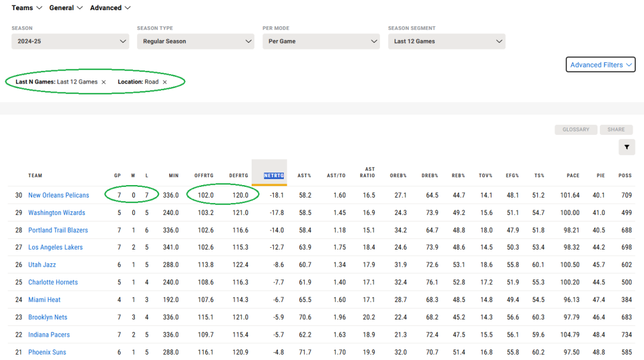Expand the Season 2024-25 dropdown

(x=70, y=41)
